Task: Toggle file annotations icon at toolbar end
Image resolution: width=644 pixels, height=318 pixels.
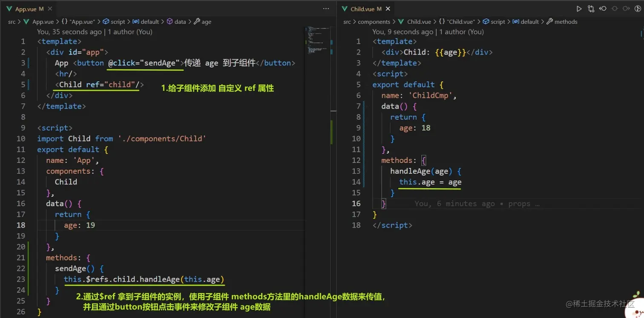Action: pyautogui.click(x=638, y=9)
